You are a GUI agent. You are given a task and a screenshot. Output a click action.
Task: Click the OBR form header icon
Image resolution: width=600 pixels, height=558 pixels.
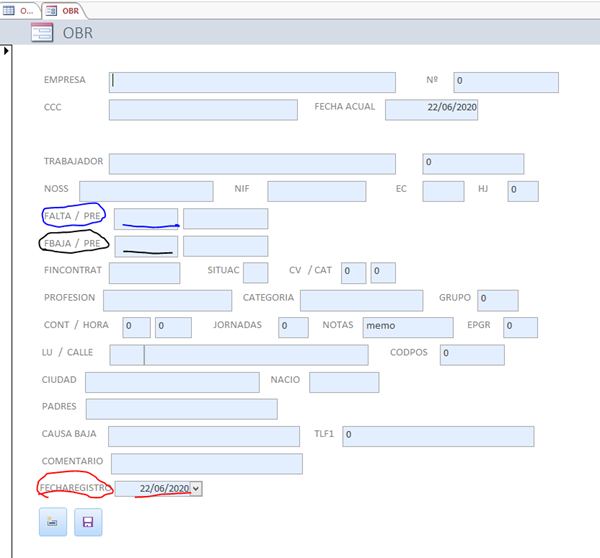click(42, 32)
